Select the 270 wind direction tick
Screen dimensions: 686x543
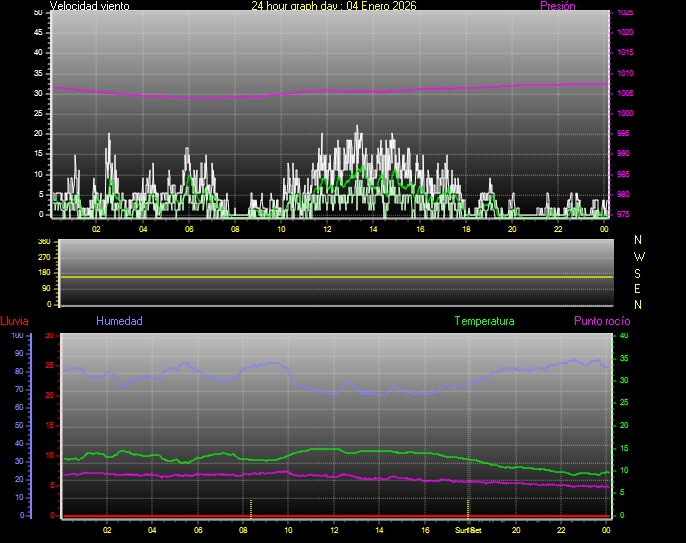click(43, 258)
